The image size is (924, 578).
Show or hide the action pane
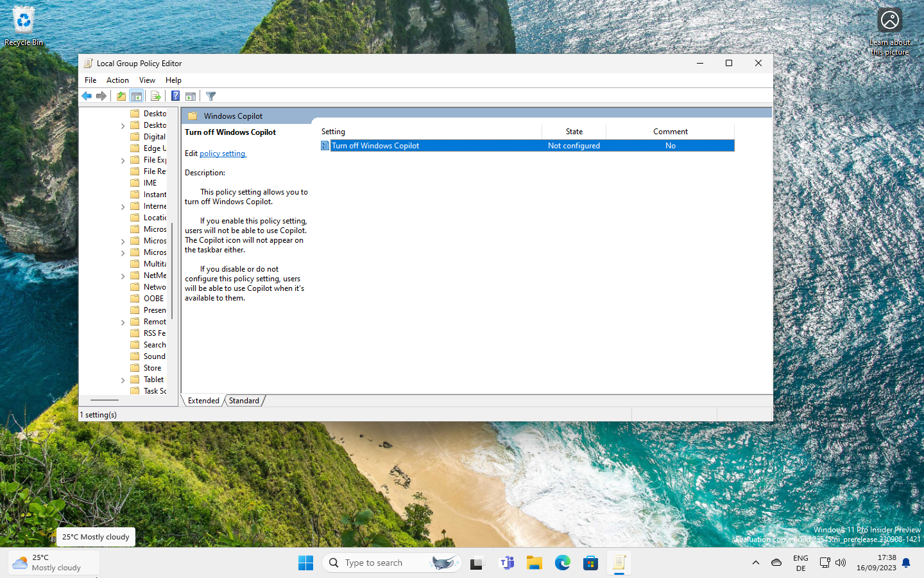(x=191, y=96)
